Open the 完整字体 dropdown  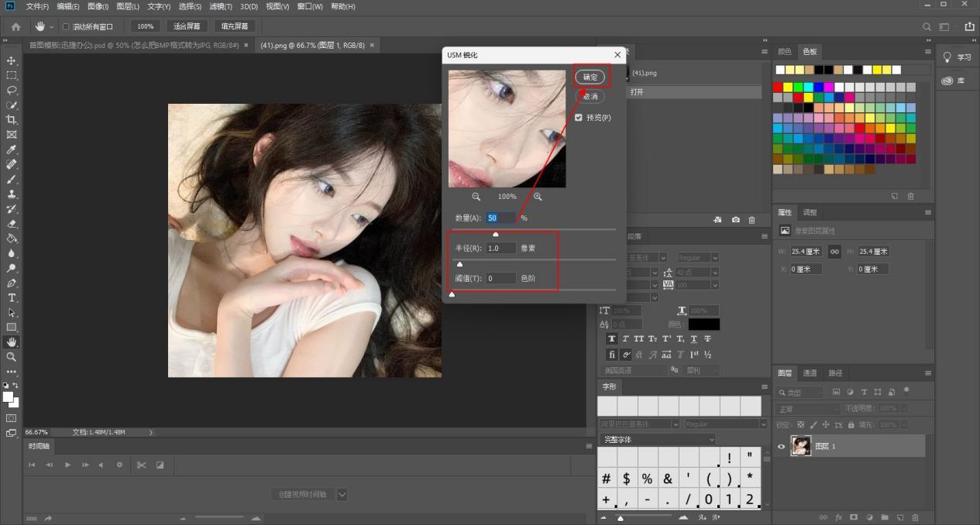[657, 439]
